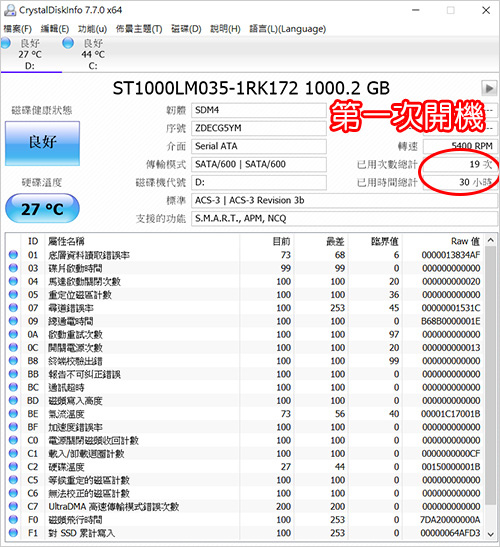
Task: Click status circle icon for attribute 0C
Action: pos(13,347)
